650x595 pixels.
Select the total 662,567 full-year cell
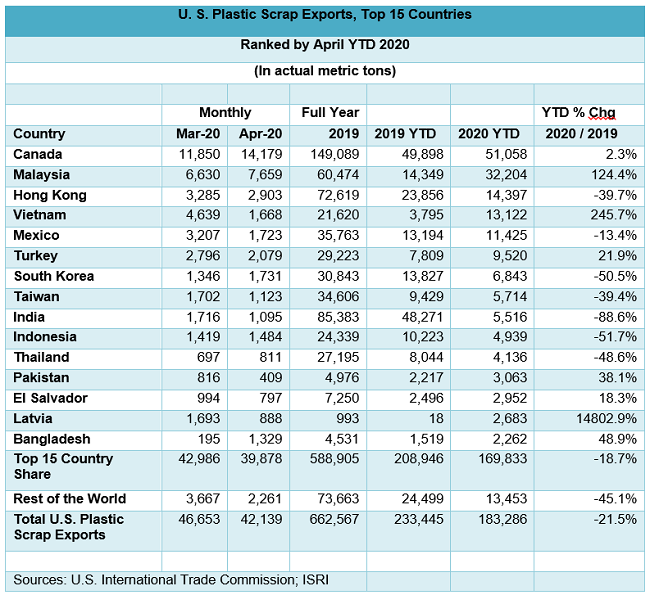[x=333, y=521]
